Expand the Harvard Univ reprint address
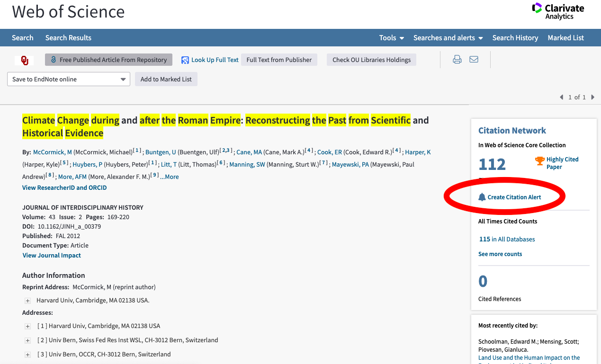Screen dimensions: 601x364 pyautogui.click(x=28, y=301)
